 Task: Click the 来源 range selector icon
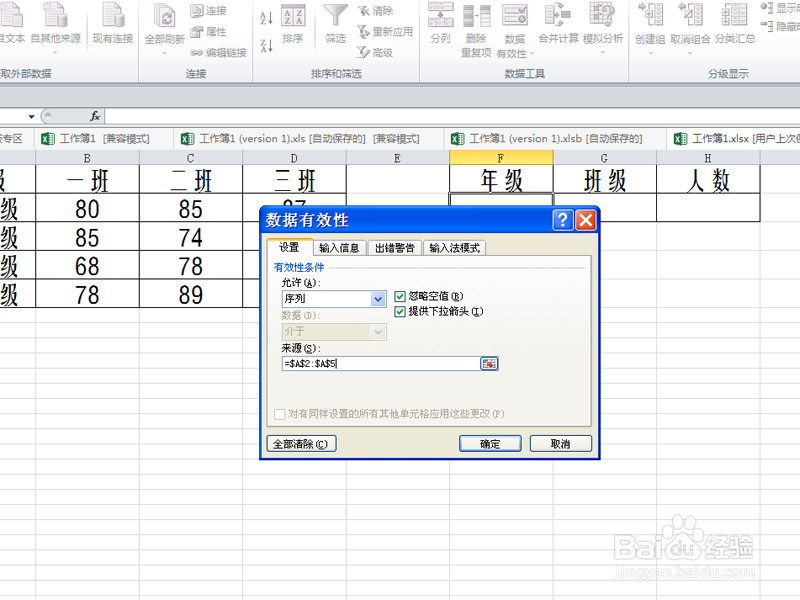[x=488, y=363]
